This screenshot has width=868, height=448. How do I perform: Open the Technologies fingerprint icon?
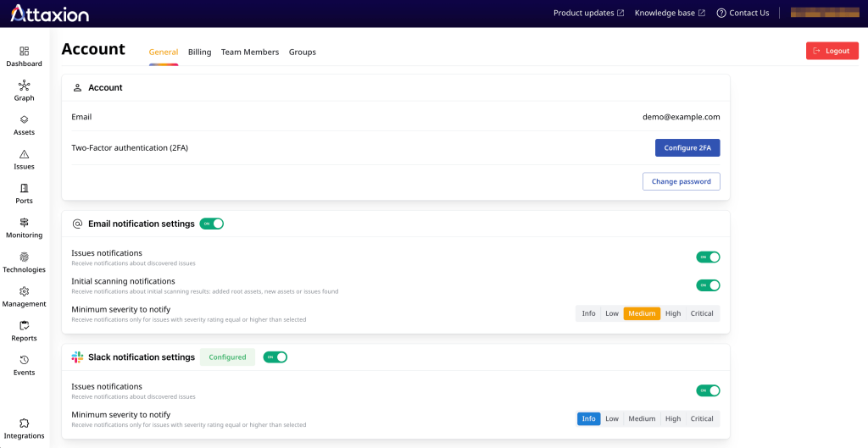click(24, 257)
